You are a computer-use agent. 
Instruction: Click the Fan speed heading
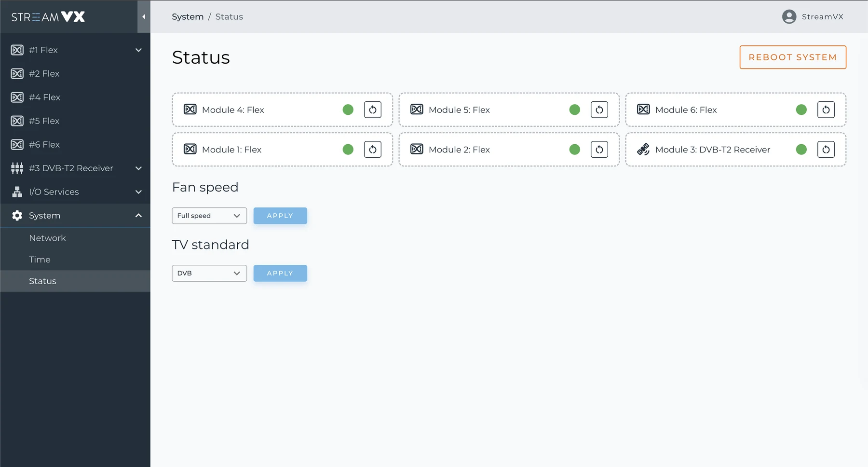click(x=205, y=187)
